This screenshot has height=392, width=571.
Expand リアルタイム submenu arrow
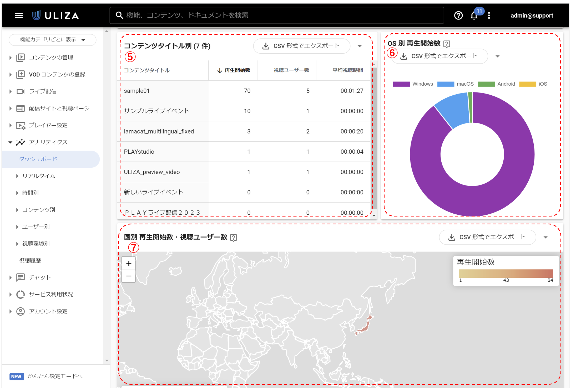point(17,176)
